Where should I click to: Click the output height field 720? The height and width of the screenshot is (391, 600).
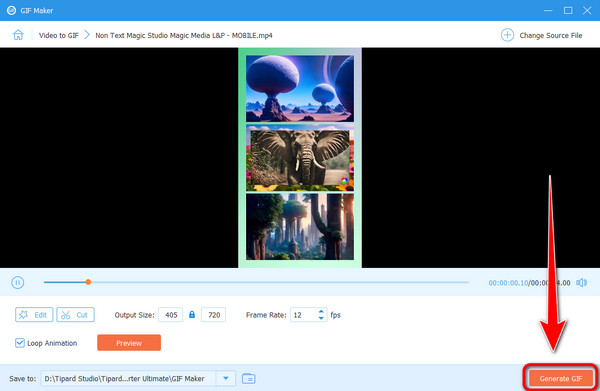[x=214, y=315]
